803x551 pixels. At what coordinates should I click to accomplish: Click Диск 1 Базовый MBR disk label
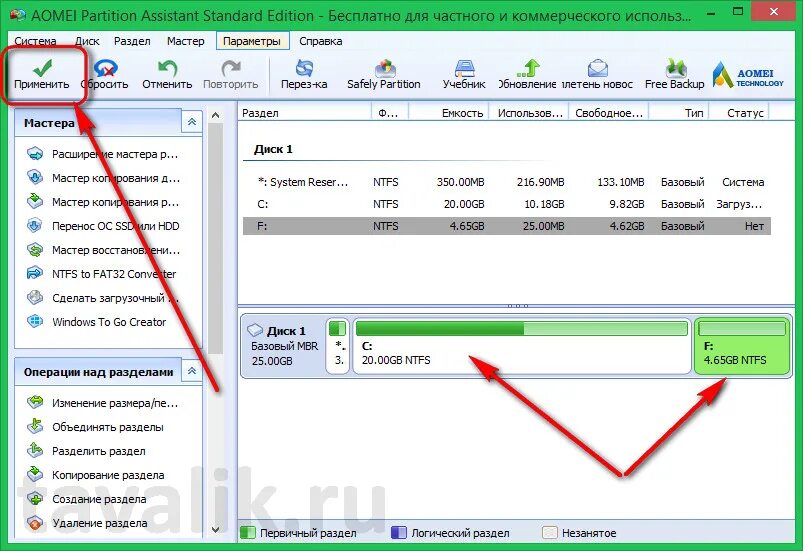coord(284,346)
